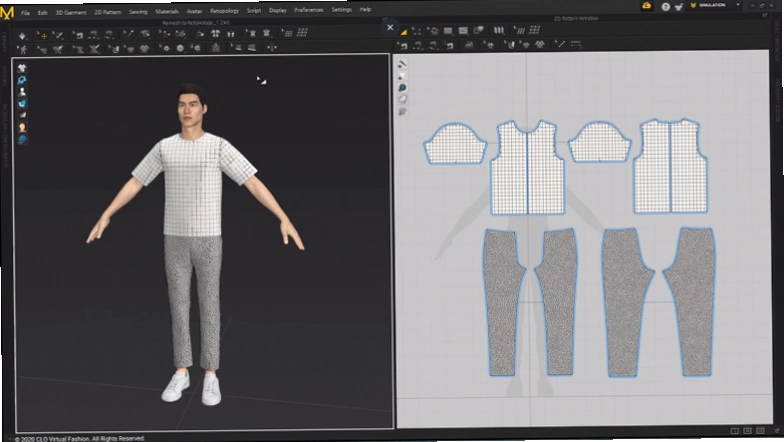This screenshot has height=442, width=784.
Task: Open the Retopology menu
Action: pyautogui.click(x=224, y=10)
